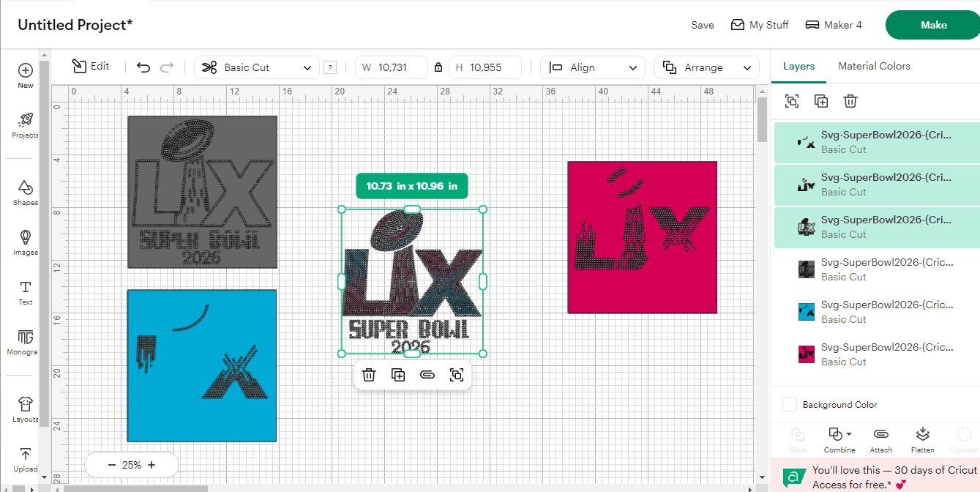
Task: Click the Save link
Action: point(702,25)
